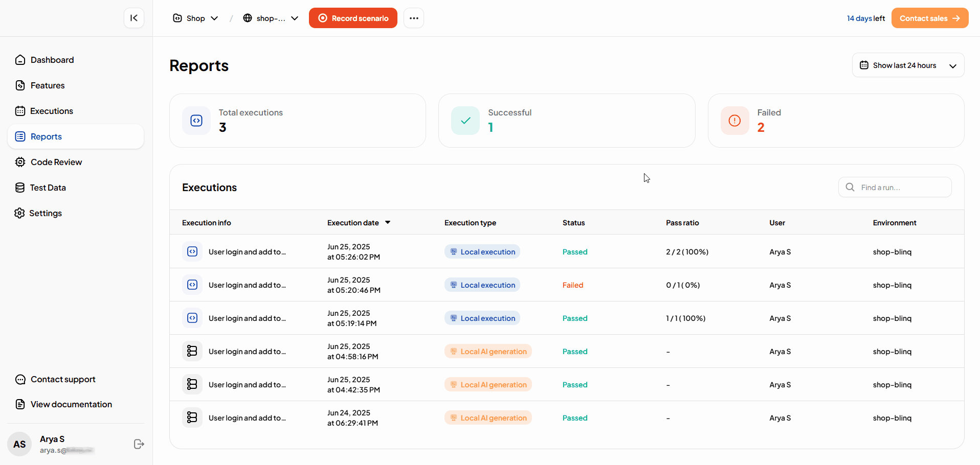Click the logout icon next to Arya S
The height and width of the screenshot is (465, 980).
[x=139, y=444]
